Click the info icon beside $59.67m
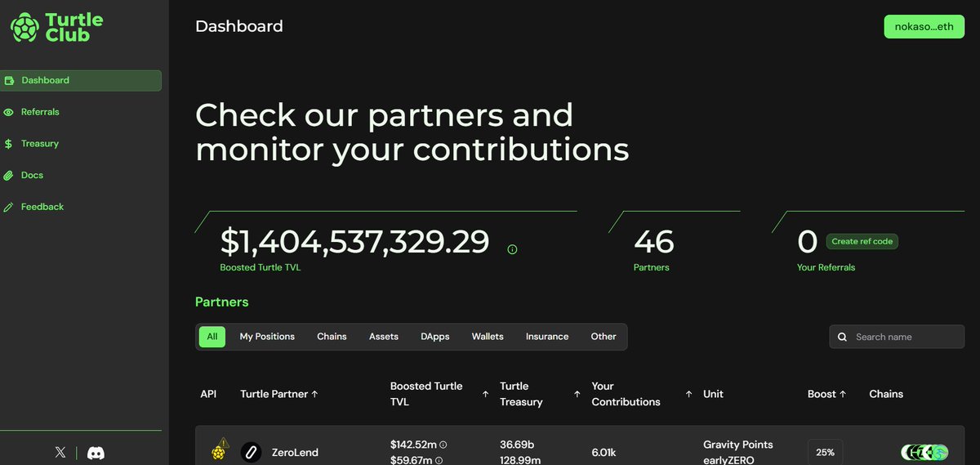Screen dimensions: 980x465 pyautogui.click(x=439, y=460)
